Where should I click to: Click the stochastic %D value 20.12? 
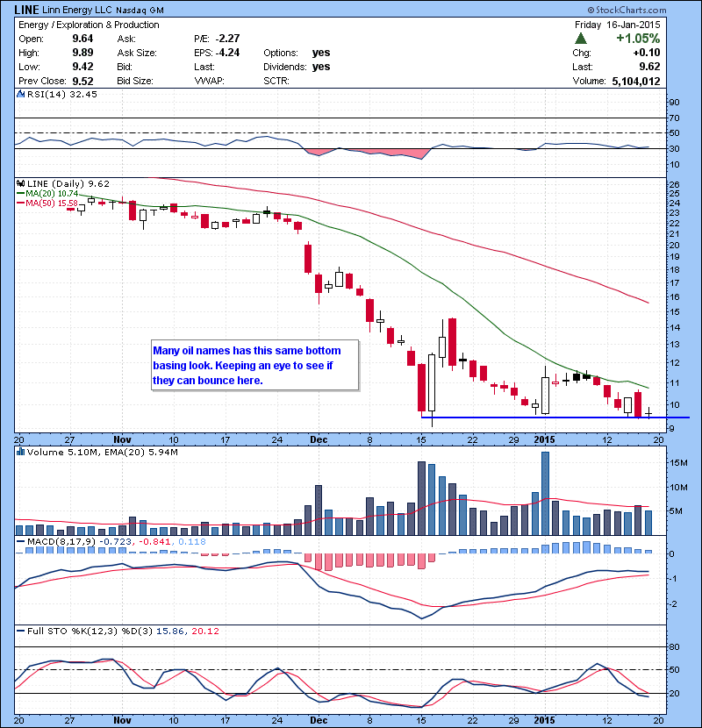tap(204, 631)
